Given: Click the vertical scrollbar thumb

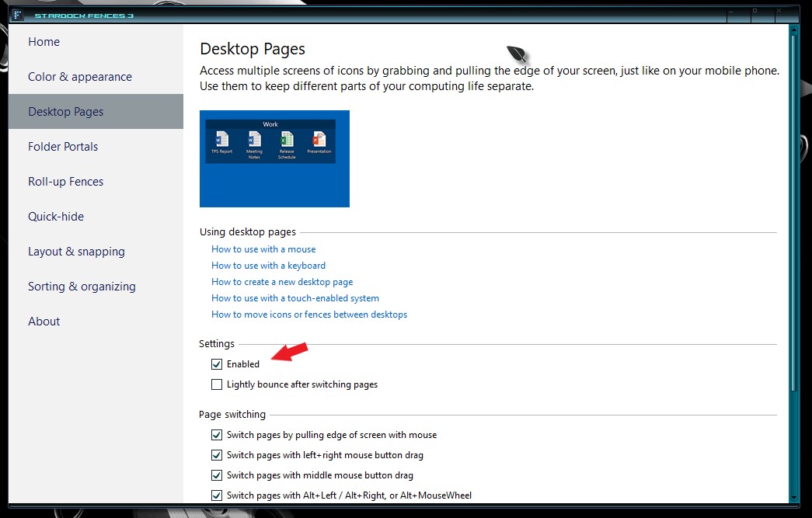Looking at the screenshot, I should point(793,212).
